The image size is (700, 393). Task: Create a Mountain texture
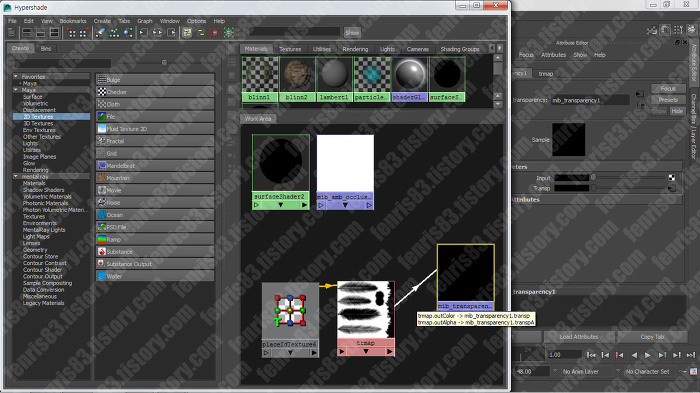pos(155,178)
